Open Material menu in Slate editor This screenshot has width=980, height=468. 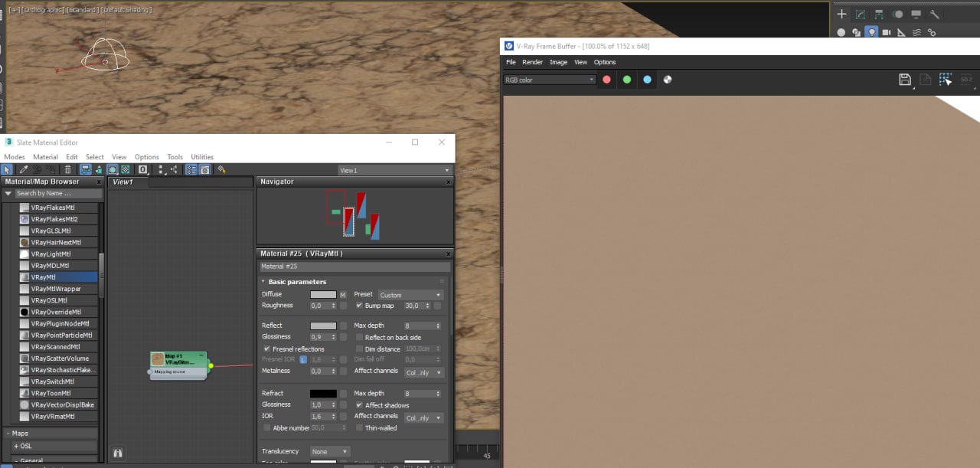pyautogui.click(x=45, y=157)
